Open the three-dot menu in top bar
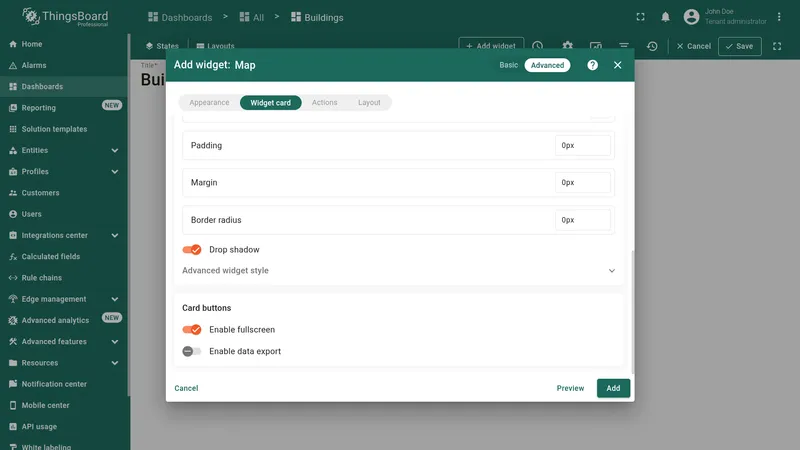The width and height of the screenshot is (800, 450). (x=779, y=17)
